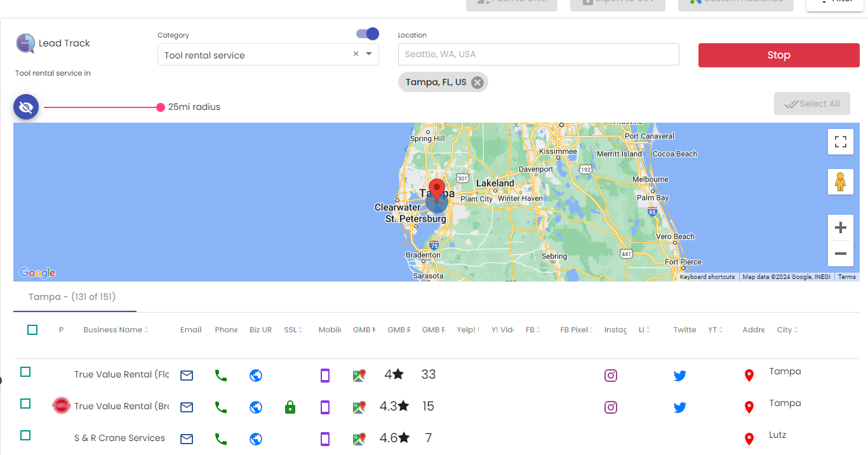Open the Category dropdown arrow
This screenshot has height=455, width=868.
point(369,54)
